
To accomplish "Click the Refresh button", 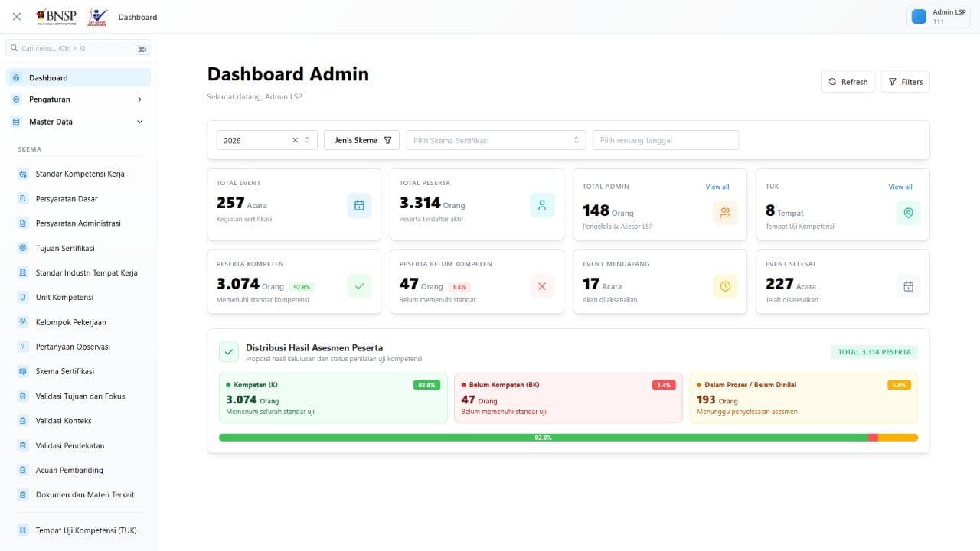I will 848,82.
